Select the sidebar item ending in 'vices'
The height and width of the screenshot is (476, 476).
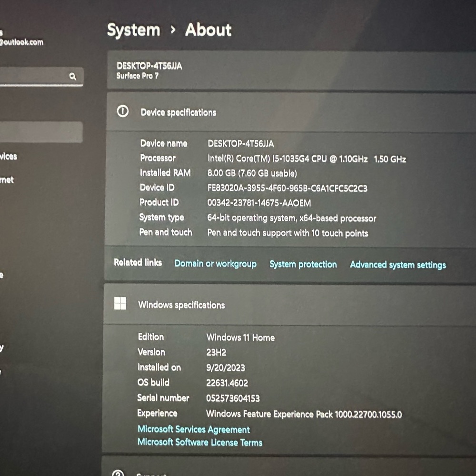point(9,156)
